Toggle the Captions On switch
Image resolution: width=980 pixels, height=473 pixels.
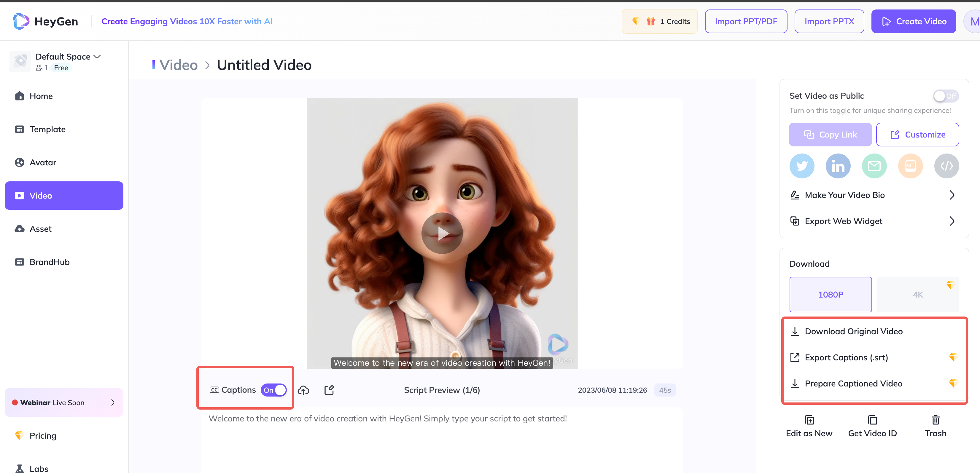tap(273, 390)
